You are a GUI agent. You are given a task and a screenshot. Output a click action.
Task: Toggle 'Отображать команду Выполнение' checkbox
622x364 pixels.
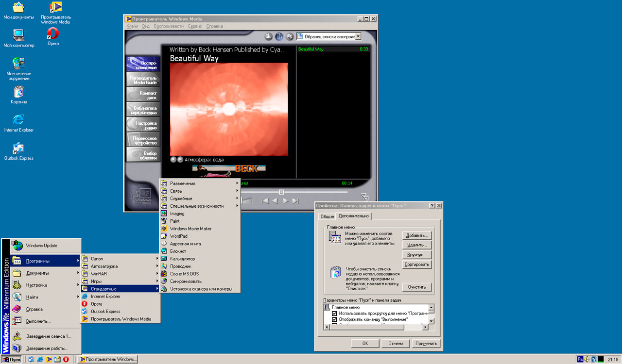coord(334,320)
